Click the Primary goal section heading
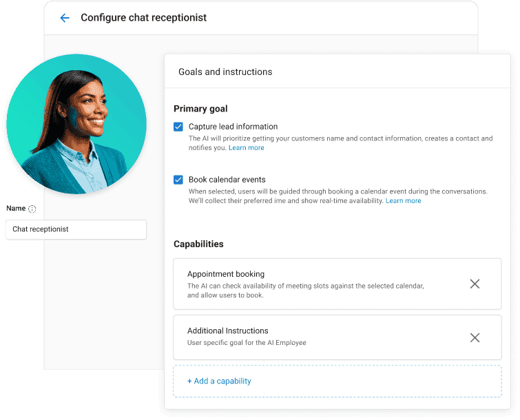This screenshot has height=420, width=520. point(200,109)
